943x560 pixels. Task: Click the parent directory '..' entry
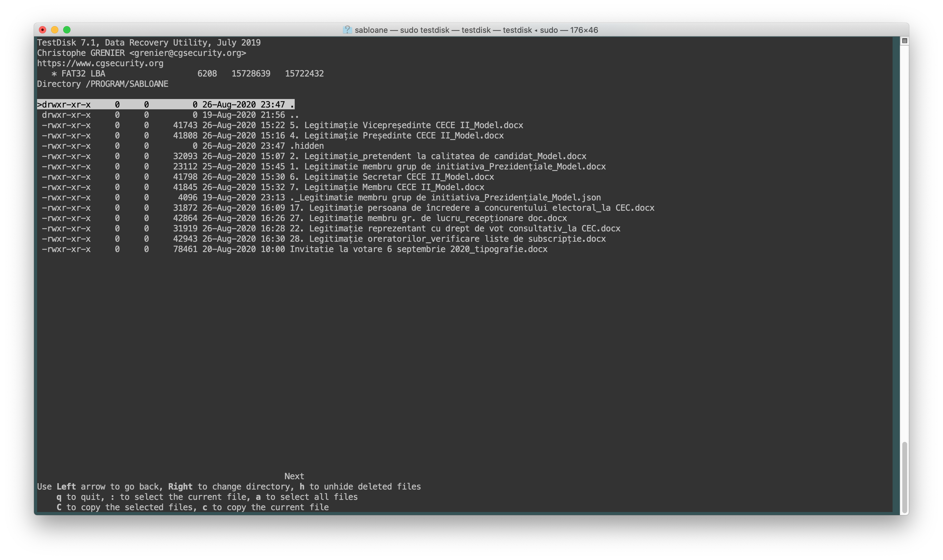(294, 115)
